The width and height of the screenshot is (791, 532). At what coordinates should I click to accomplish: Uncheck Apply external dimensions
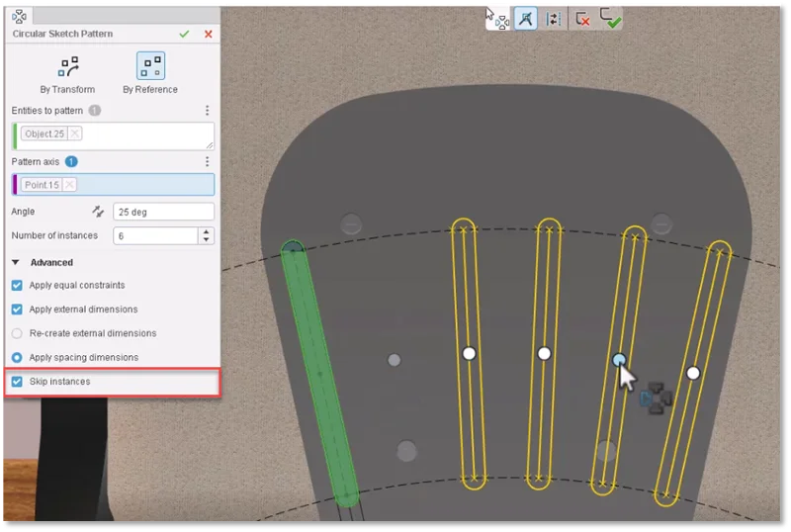tap(17, 310)
